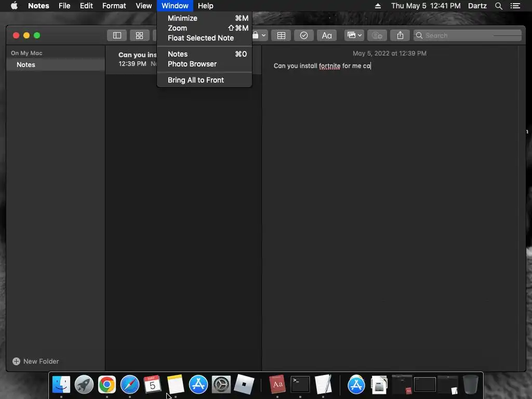Viewport: 532px width, 399px height.
Task: Restore minimized window with TextEdit badge
Action: pos(448,384)
